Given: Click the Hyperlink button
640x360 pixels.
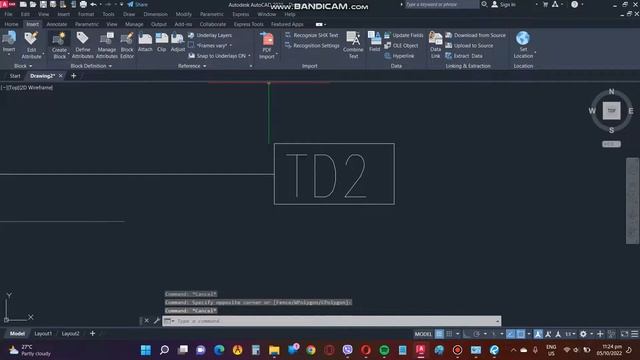Looking at the screenshot, I should coord(399,56).
